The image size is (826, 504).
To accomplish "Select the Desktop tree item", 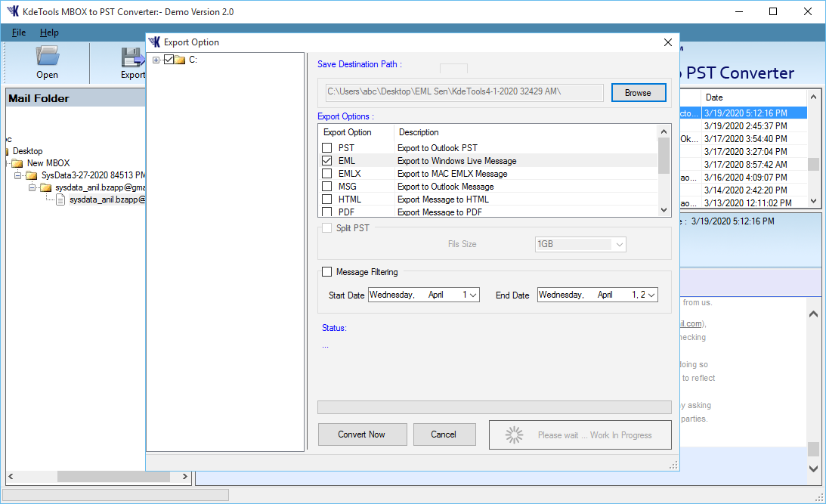I will [27, 151].
